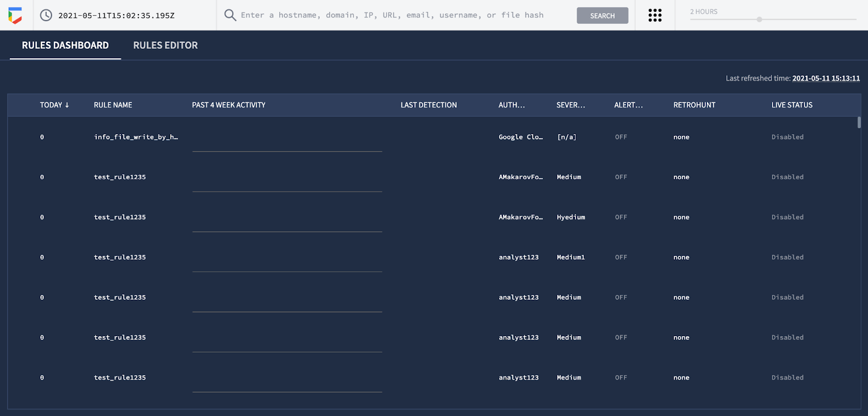Switch to the RULES EDITOR tab

tap(165, 46)
